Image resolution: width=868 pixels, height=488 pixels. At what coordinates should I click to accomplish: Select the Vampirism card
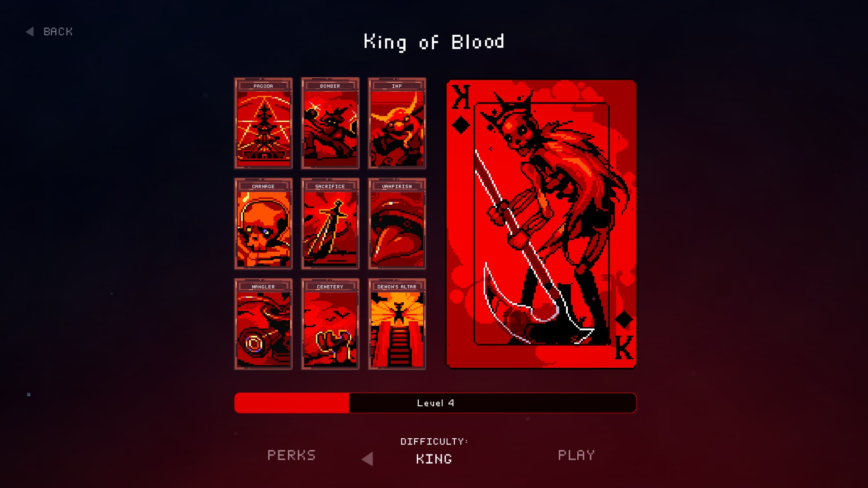pos(397,224)
